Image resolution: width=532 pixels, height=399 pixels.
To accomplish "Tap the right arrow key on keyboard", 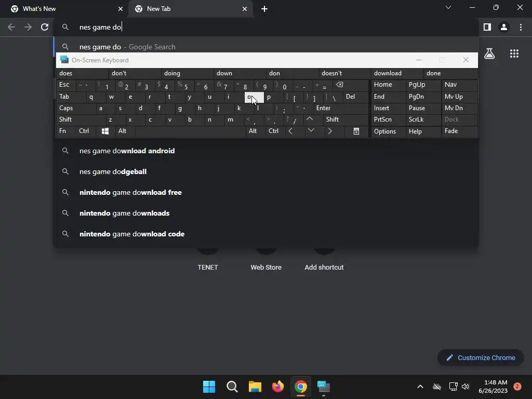I will [330, 131].
